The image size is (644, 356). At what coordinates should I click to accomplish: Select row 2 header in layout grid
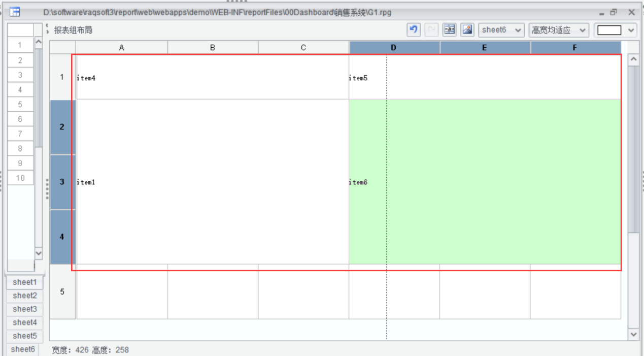62,127
